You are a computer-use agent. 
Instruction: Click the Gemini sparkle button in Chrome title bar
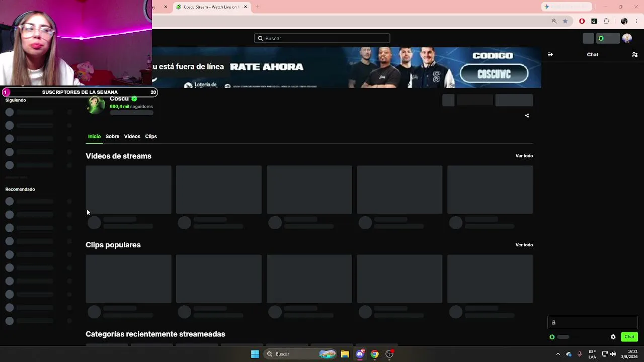pos(566,7)
